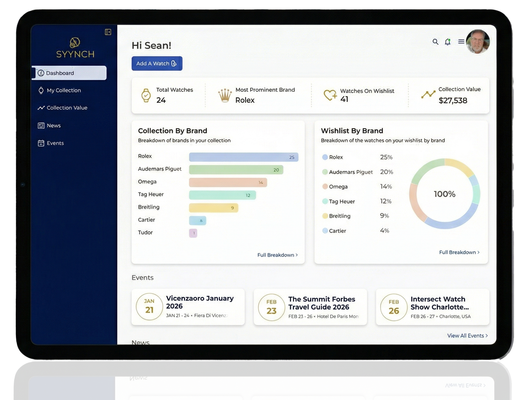
Task: Open the Vicenzaoro January 2026 event card
Action: [x=188, y=307]
